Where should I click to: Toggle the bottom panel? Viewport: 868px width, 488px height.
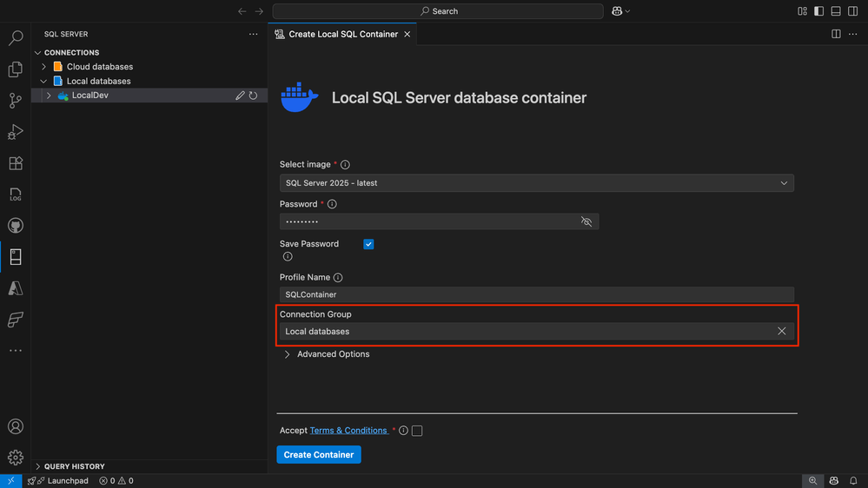point(836,11)
